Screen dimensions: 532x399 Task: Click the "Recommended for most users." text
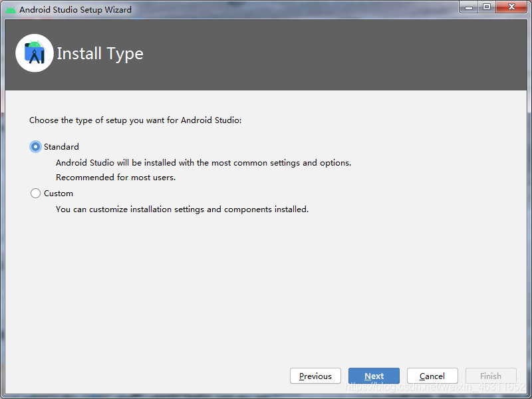(116, 178)
